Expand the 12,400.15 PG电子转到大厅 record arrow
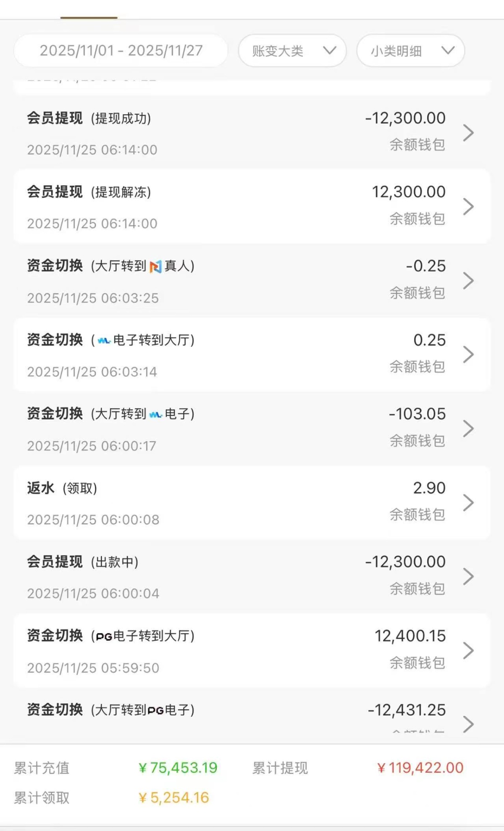The height and width of the screenshot is (831, 504). pyautogui.click(x=468, y=650)
